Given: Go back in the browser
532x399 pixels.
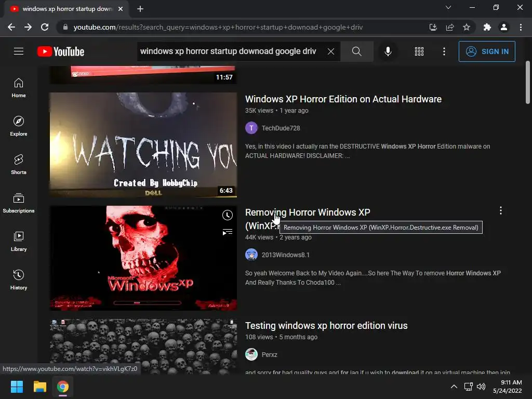Looking at the screenshot, I should tap(11, 27).
